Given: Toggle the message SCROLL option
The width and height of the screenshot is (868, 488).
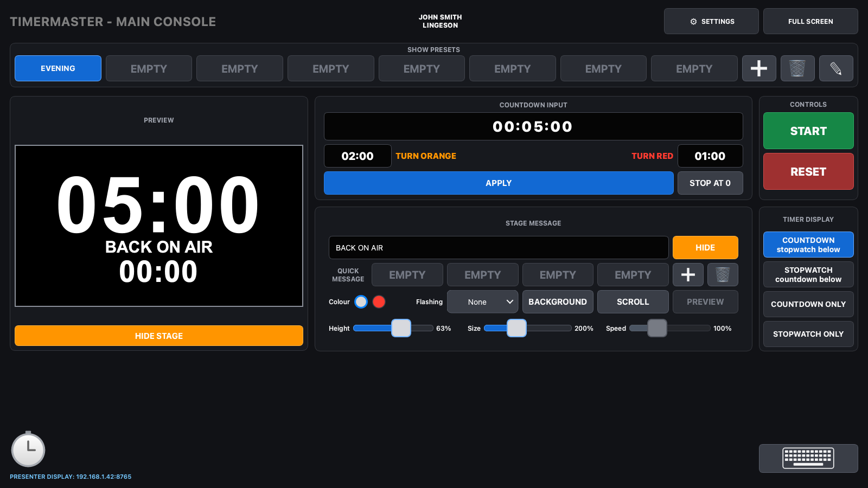Looking at the screenshot, I should click(x=633, y=302).
